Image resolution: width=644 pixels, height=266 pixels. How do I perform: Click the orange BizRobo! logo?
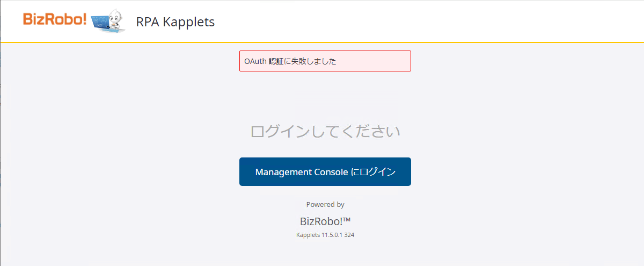coord(55,19)
